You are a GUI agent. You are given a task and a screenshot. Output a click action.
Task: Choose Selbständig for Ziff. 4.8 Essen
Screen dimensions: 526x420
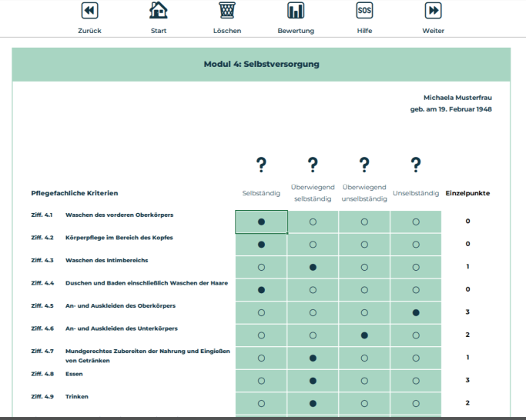pos(261,381)
